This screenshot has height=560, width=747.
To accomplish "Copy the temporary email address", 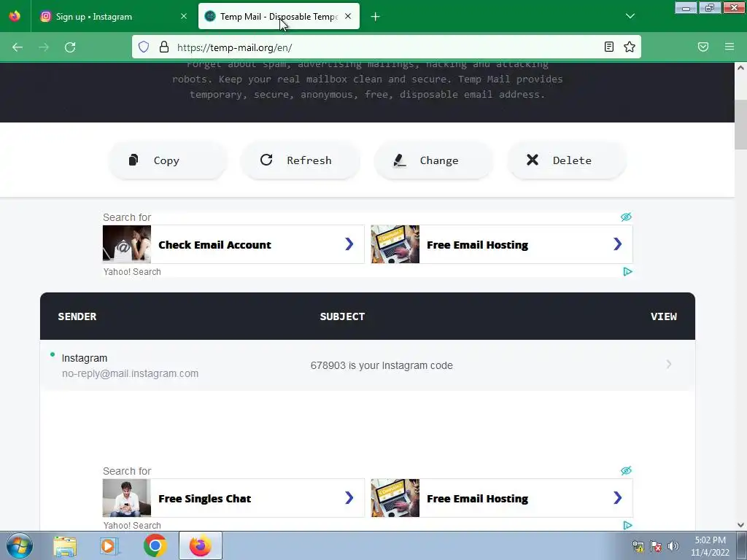I will (168, 160).
